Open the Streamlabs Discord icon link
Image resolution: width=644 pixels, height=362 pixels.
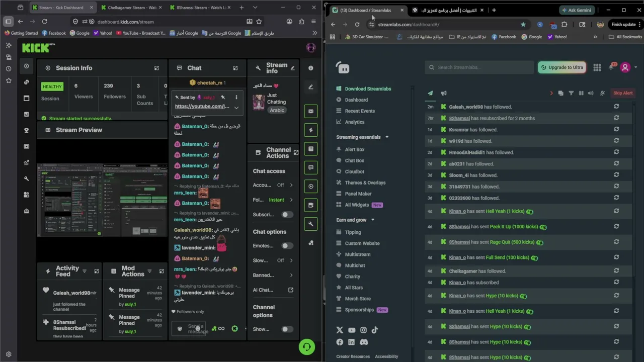pyautogui.click(x=364, y=342)
